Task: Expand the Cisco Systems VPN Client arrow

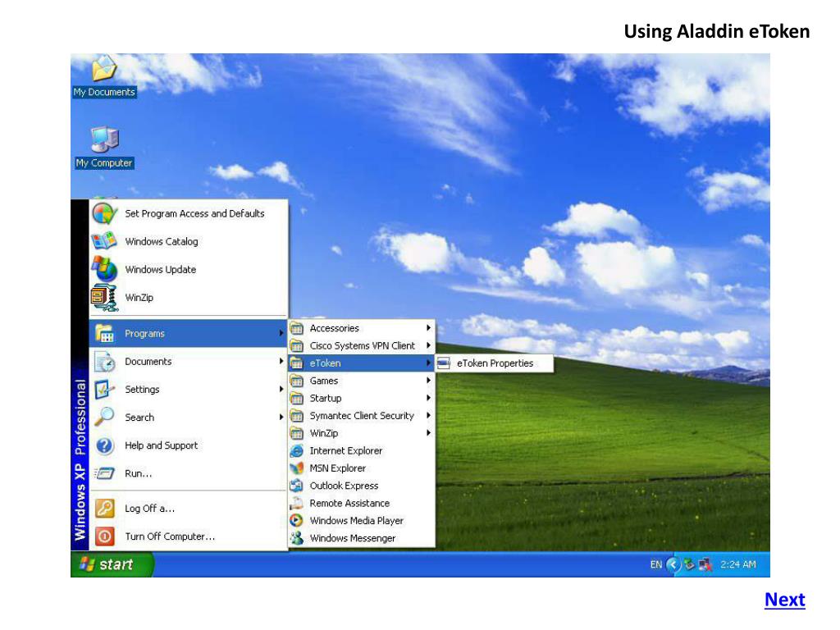Action: point(428,345)
